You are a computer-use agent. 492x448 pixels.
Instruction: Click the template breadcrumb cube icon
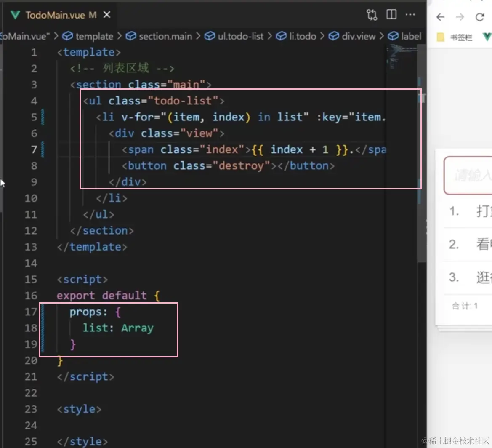click(x=67, y=36)
